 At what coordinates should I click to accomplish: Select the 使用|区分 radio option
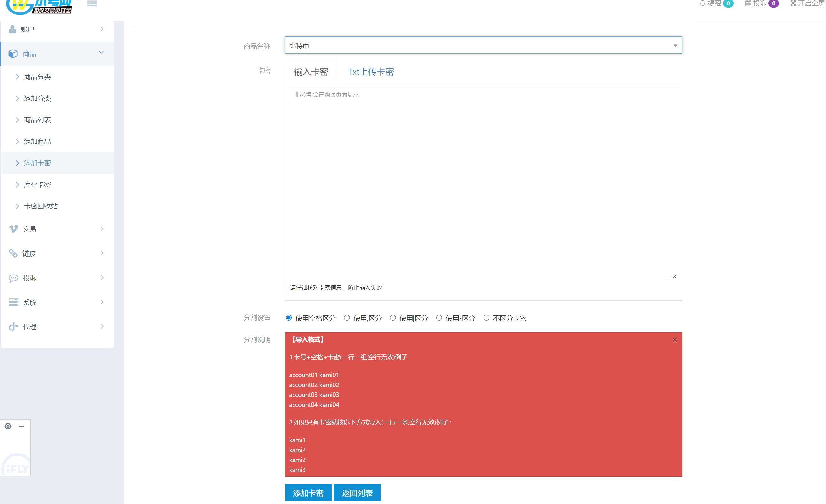pyautogui.click(x=393, y=318)
